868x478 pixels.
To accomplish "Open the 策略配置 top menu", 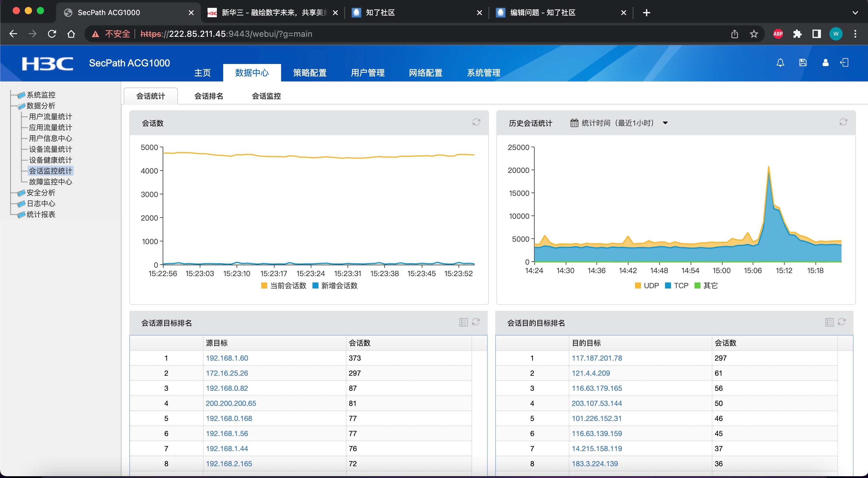I will pos(309,73).
